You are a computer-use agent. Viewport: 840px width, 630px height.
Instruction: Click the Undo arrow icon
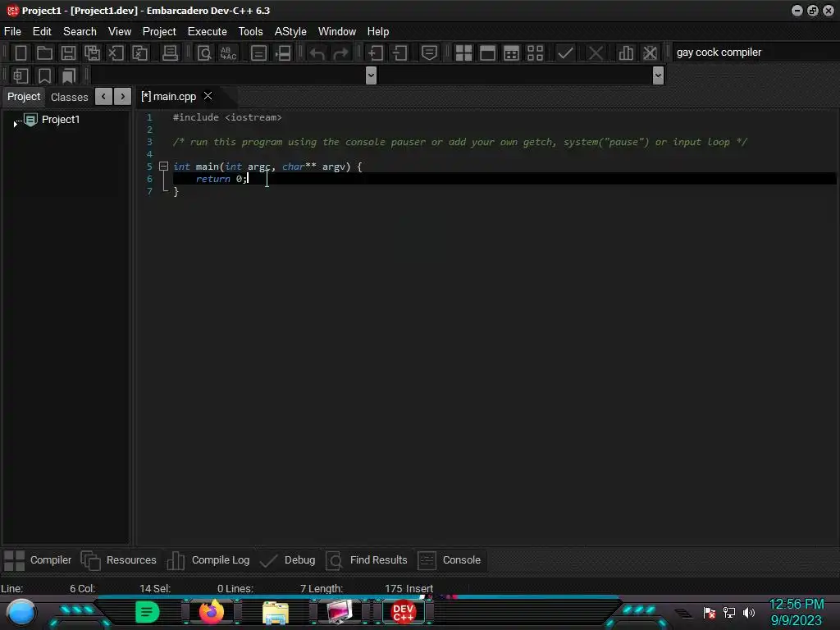click(317, 53)
